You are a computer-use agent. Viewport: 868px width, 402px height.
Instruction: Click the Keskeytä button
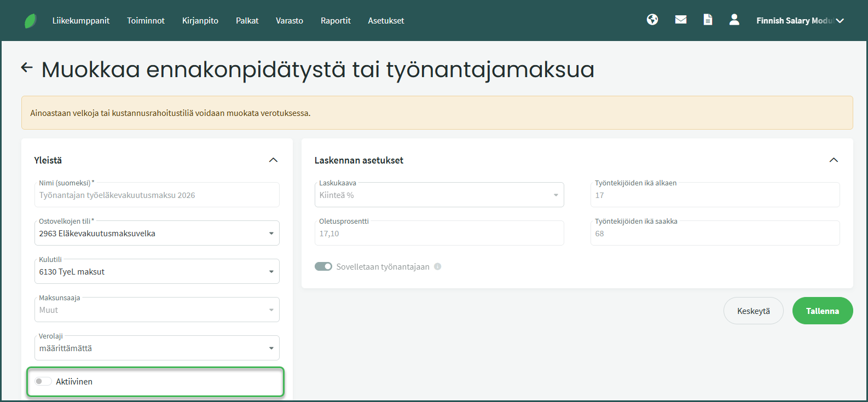(753, 311)
